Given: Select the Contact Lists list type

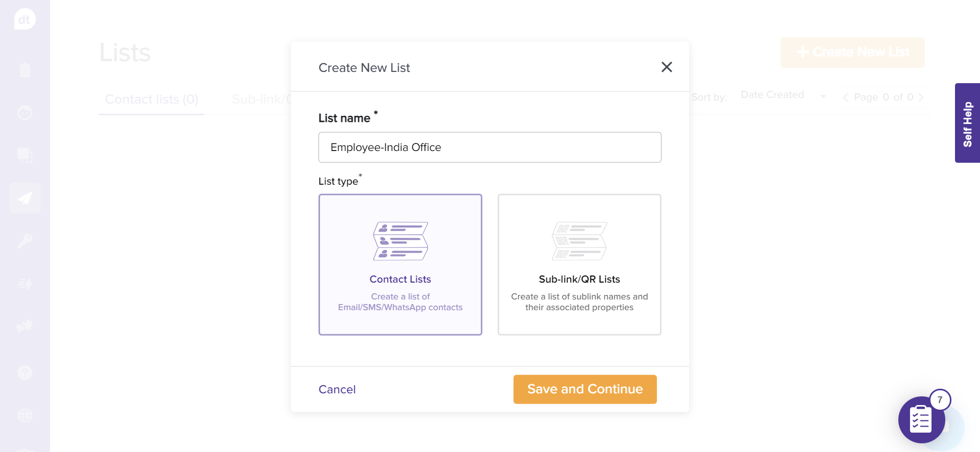Looking at the screenshot, I should pos(400,264).
